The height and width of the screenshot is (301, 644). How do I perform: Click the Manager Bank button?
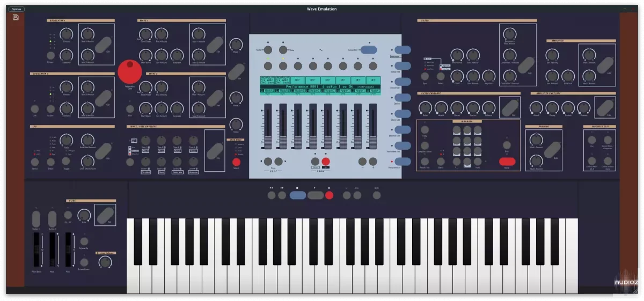(x=441, y=161)
